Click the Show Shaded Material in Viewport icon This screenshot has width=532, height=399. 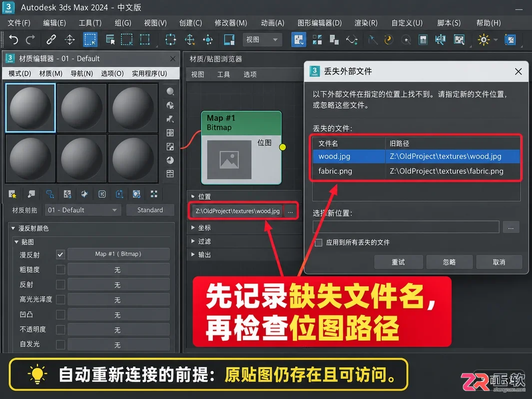pos(136,194)
